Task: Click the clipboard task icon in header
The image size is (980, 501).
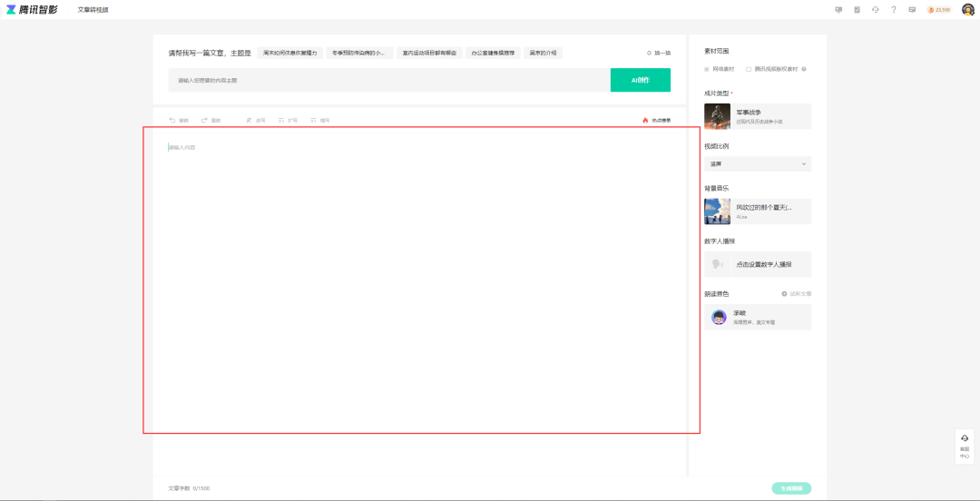Action: click(857, 9)
